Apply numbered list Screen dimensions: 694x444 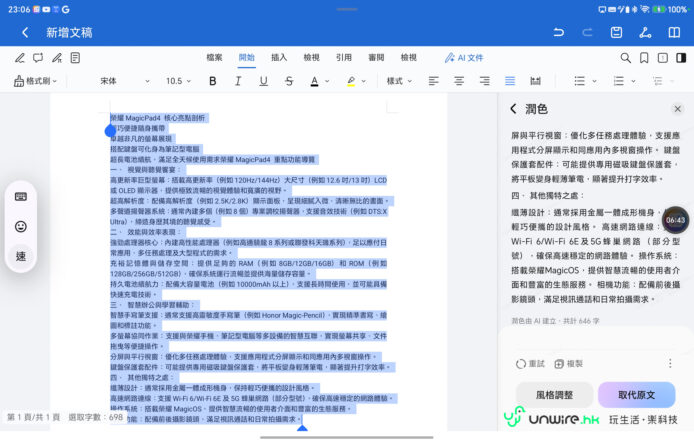tap(618, 81)
